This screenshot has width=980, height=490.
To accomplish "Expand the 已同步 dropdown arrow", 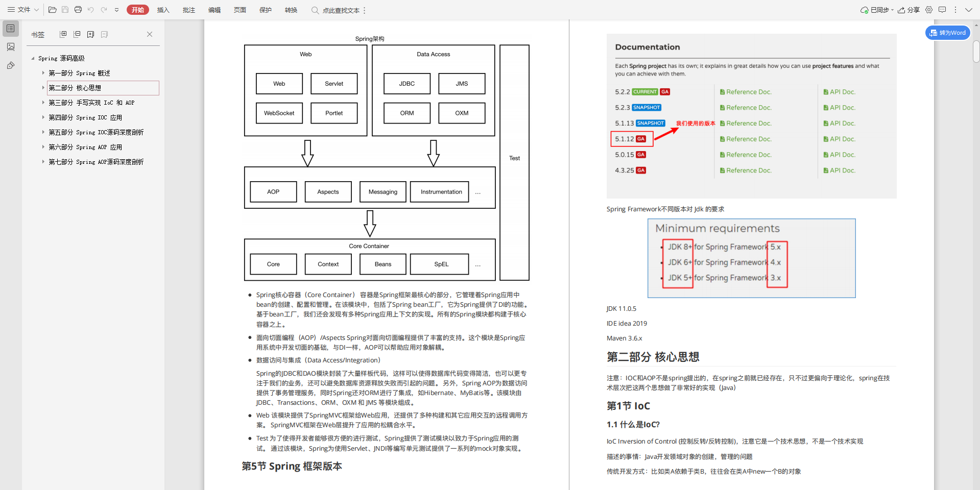I will click(892, 10).
